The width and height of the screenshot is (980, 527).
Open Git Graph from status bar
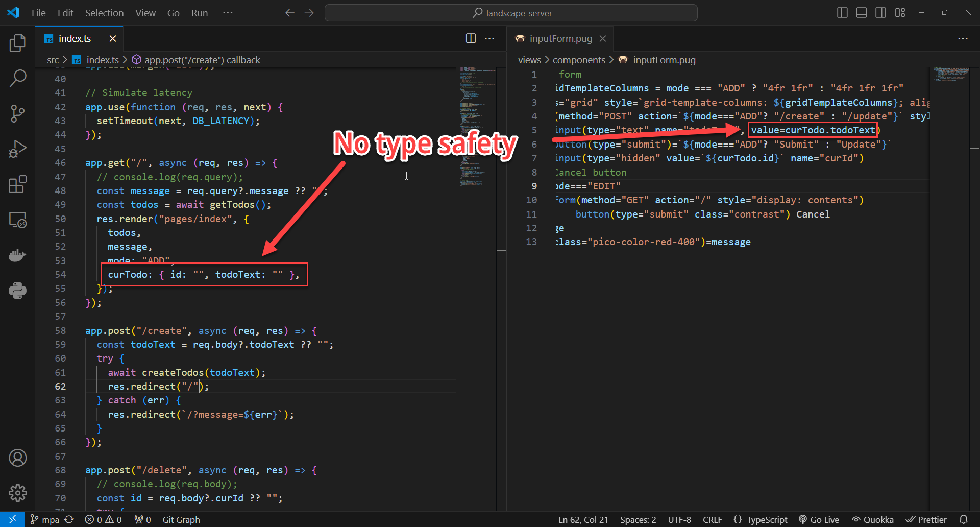[181, 519]
